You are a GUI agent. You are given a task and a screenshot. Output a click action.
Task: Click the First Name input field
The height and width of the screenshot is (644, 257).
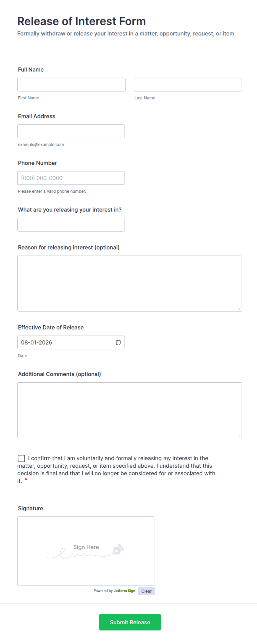[71, 85]
